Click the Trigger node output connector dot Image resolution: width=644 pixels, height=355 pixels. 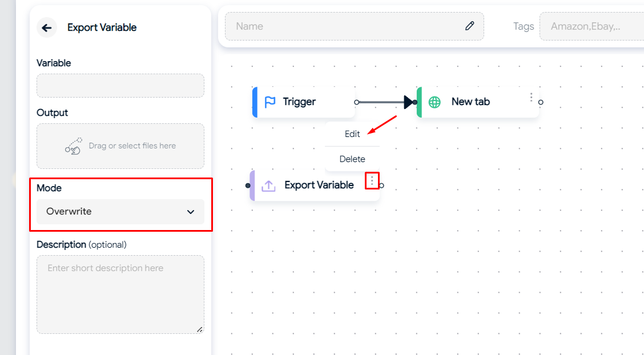tap(356, 102)
